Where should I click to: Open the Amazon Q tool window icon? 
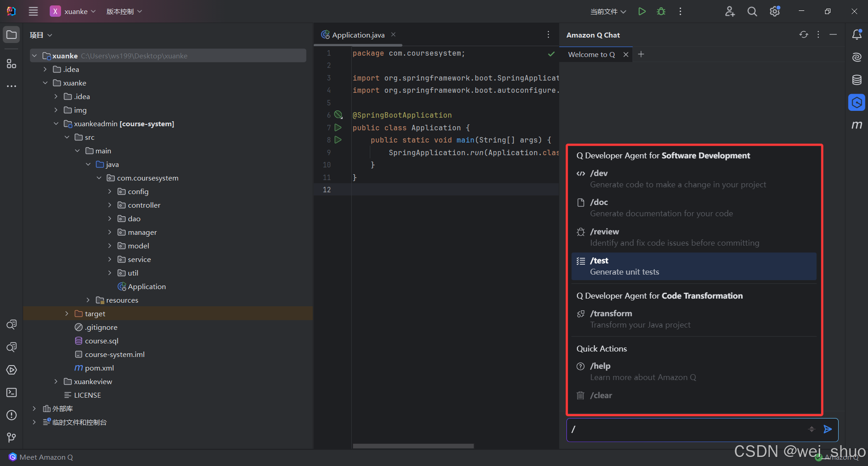(856, 103)
